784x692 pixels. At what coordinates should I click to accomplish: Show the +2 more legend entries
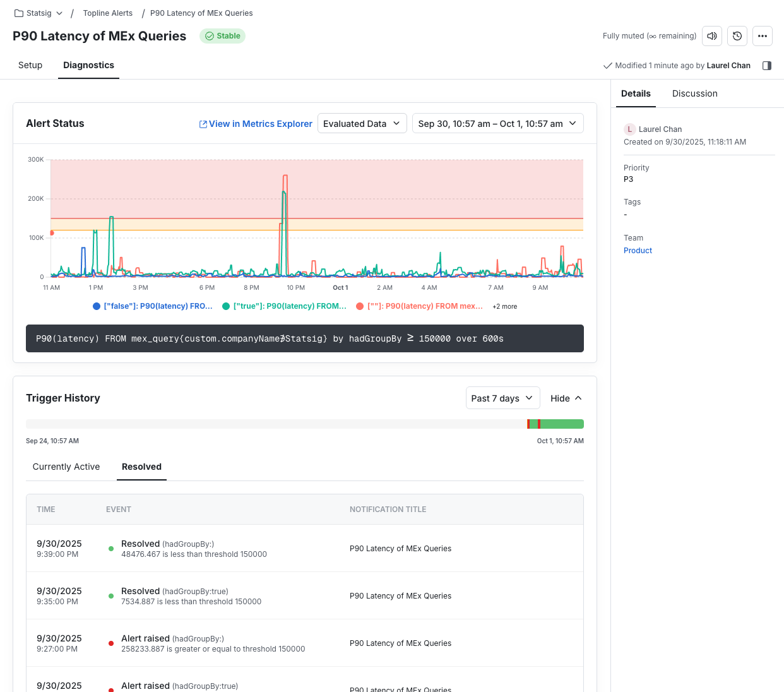[x=504, y=307]
